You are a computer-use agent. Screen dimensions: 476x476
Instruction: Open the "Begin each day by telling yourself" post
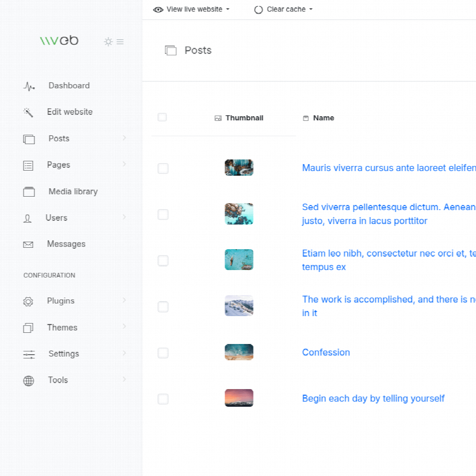point(373,398)
